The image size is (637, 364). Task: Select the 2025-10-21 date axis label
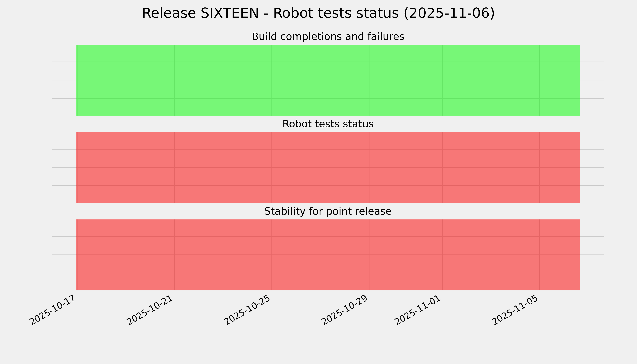click(150, 310)
